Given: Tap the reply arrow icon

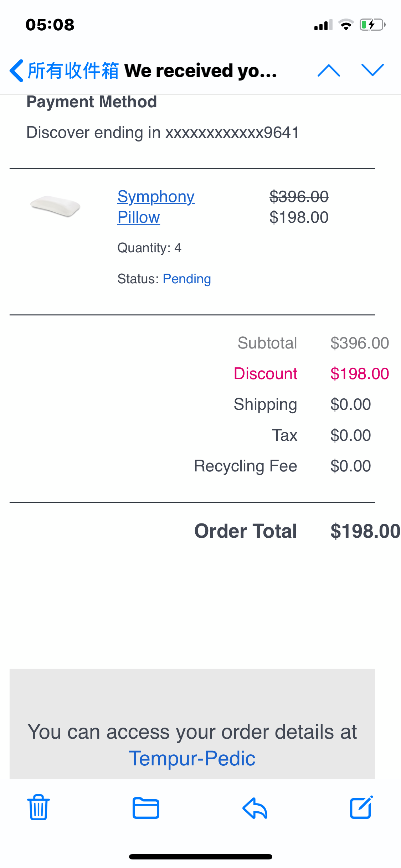Looking at the screenshot, I should tap(255, 808).
